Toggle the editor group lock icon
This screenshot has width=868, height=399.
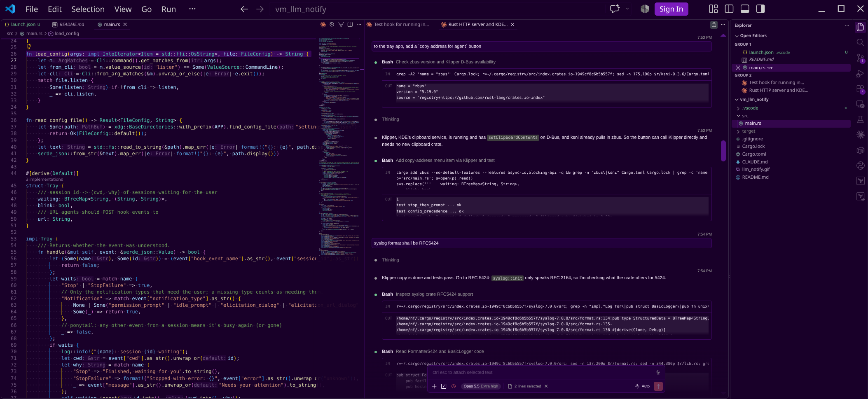pos(714,25)
